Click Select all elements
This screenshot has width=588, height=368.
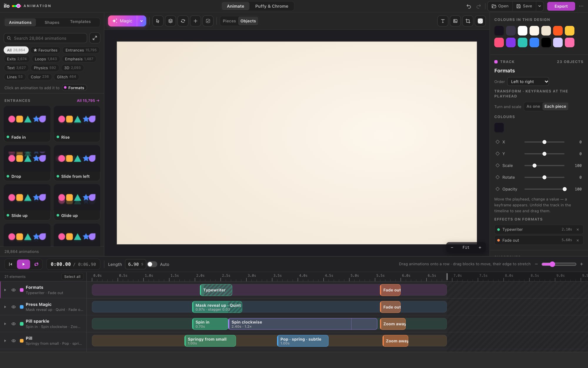click(x=72, y=276)
